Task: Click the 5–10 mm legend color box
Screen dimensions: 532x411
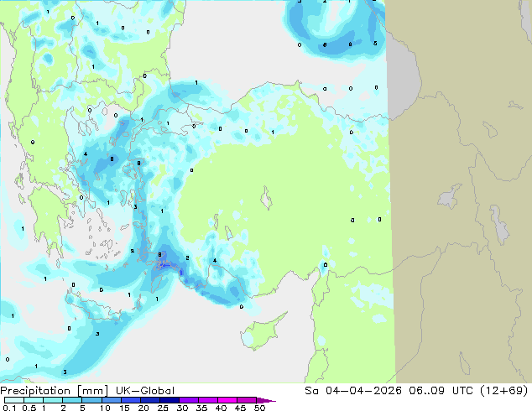Action: click(x=91, y=400)
